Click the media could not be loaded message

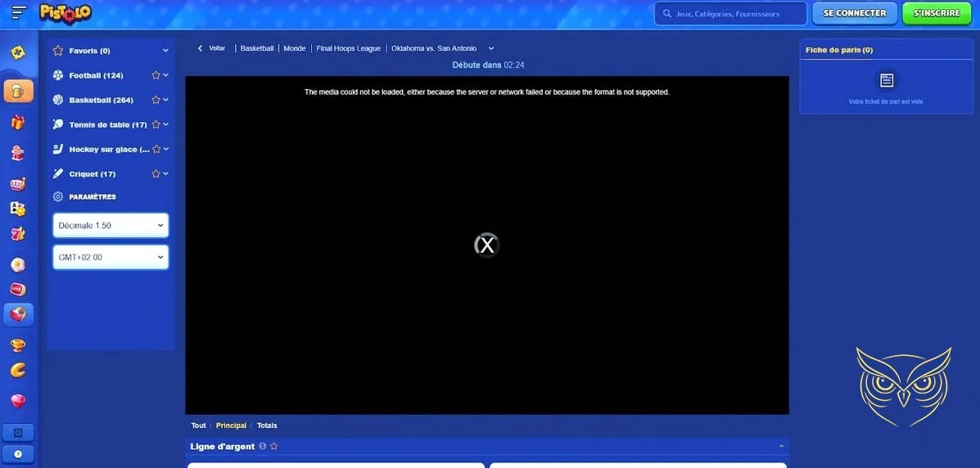point(487,92)
